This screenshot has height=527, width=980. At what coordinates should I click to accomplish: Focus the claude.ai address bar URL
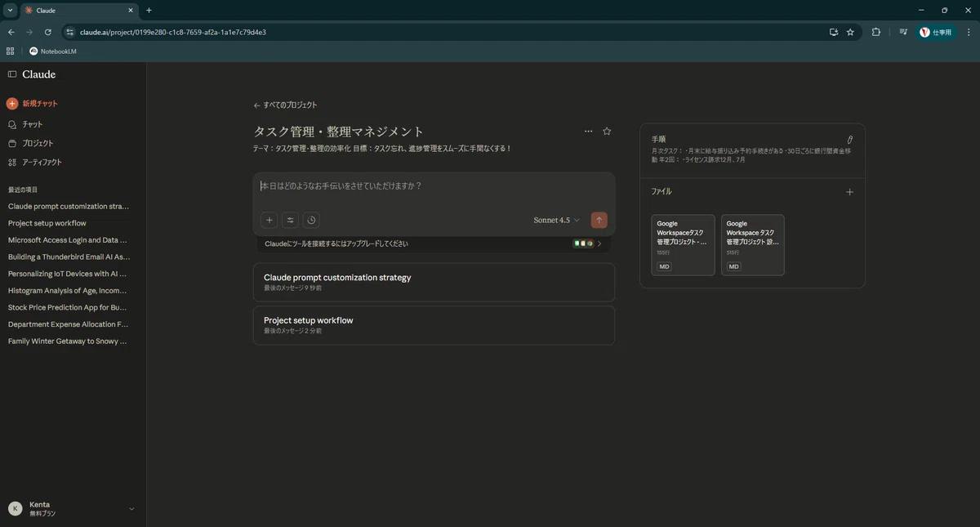pos(173,32)
